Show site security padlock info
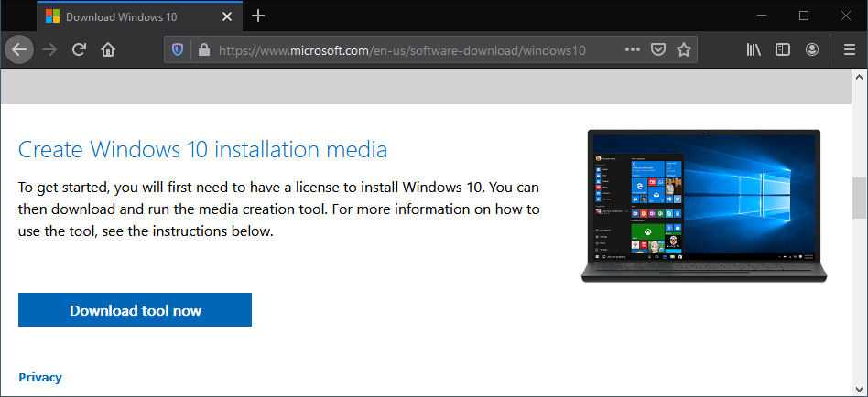Viewport: 868px width, 397px height. (203, 50)
